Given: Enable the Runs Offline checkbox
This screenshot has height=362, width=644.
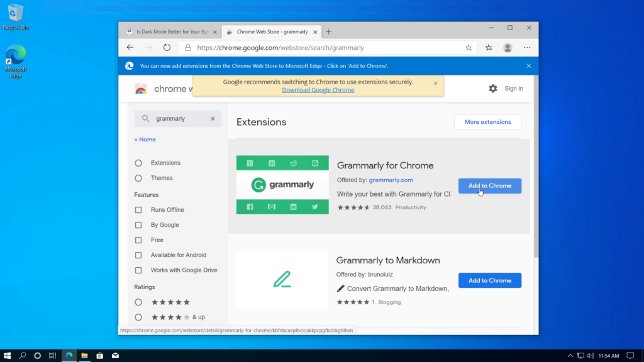Looking at the screenshot, I should pyautogui.click(x=138, y=210).
